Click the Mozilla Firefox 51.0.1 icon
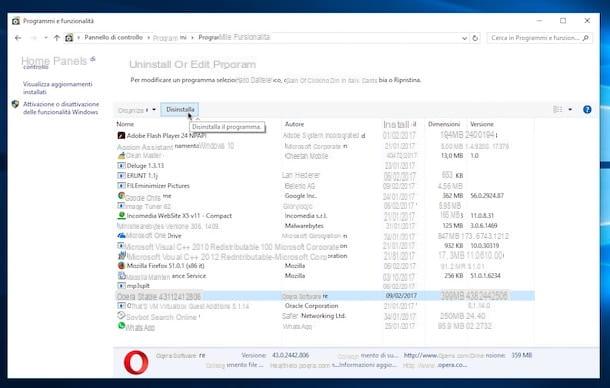610x388 pixels. [x=121, y=266]
